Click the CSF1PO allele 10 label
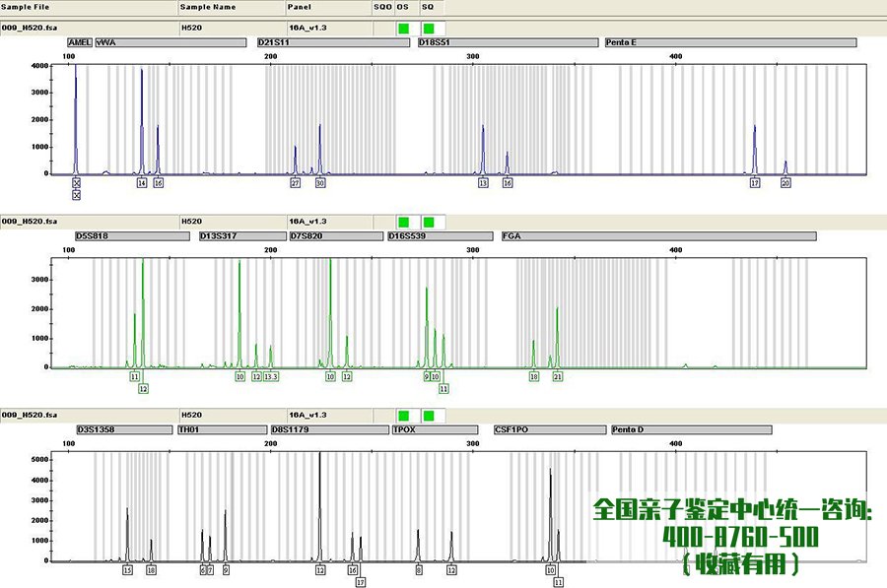Screen dimensions: 887x588 (x=550, y=570)
